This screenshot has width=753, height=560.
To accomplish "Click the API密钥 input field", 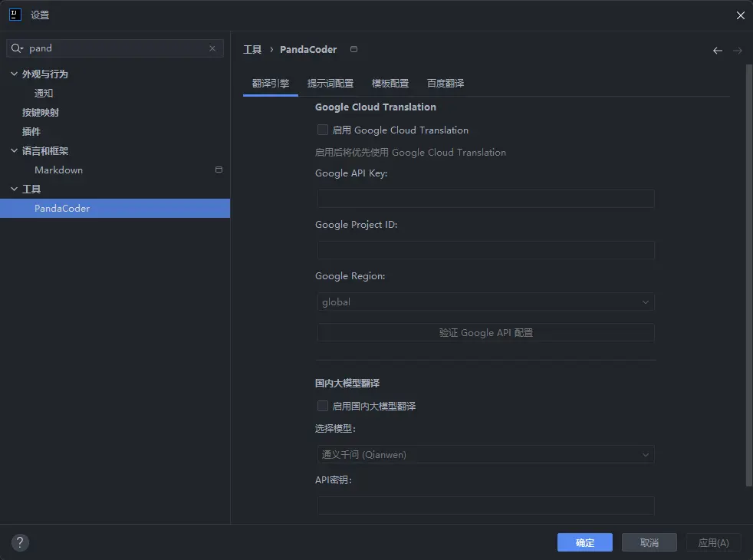I will point(485,506).
